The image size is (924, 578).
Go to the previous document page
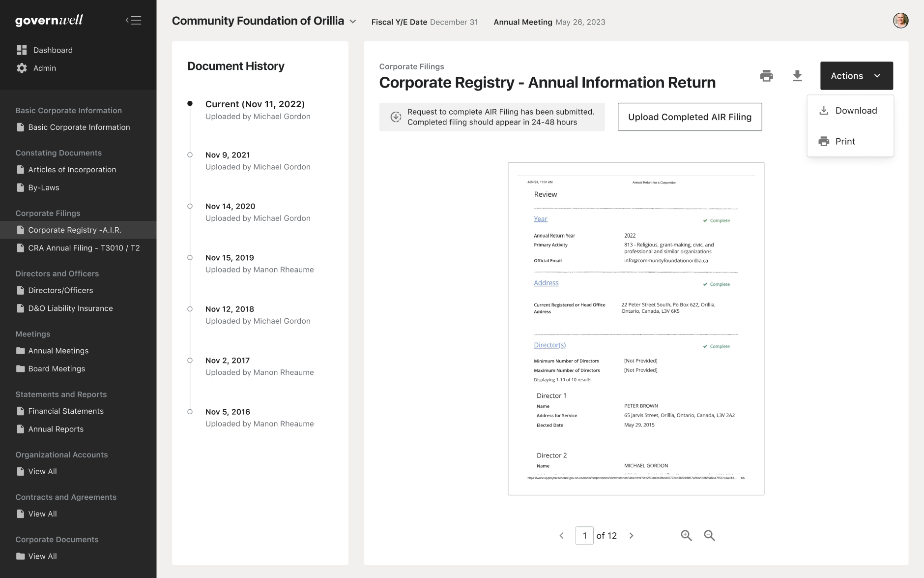[562, 536]
